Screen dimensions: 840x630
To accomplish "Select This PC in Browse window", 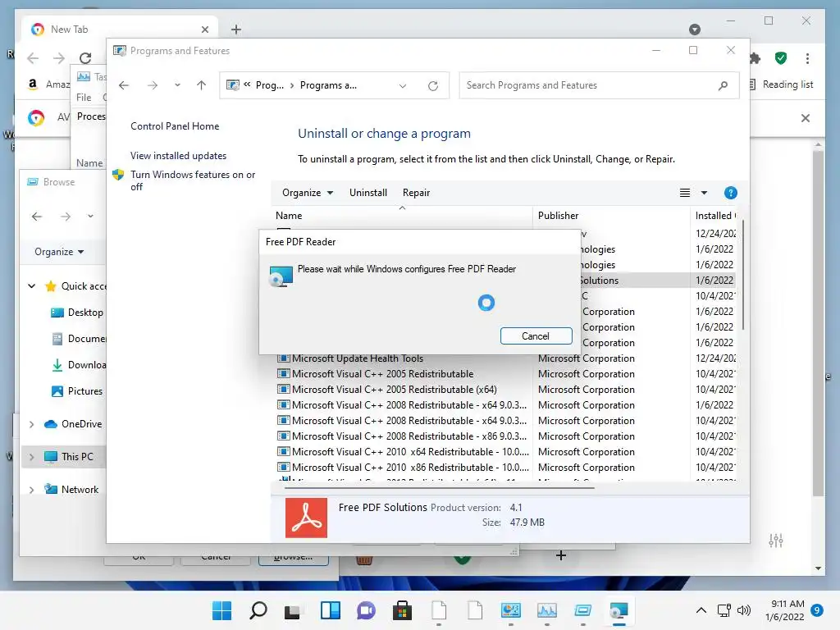I will point(69,457).
